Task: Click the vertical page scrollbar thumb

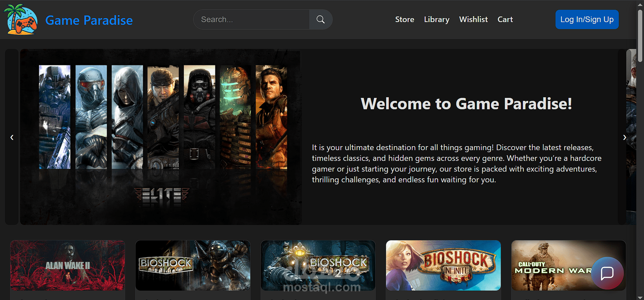Action: 640,35
